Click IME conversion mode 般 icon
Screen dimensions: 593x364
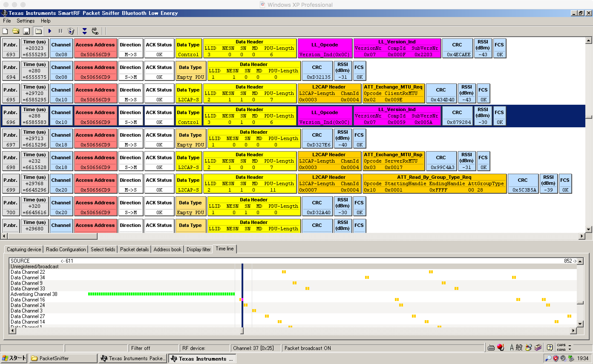(x=519, y=347)
